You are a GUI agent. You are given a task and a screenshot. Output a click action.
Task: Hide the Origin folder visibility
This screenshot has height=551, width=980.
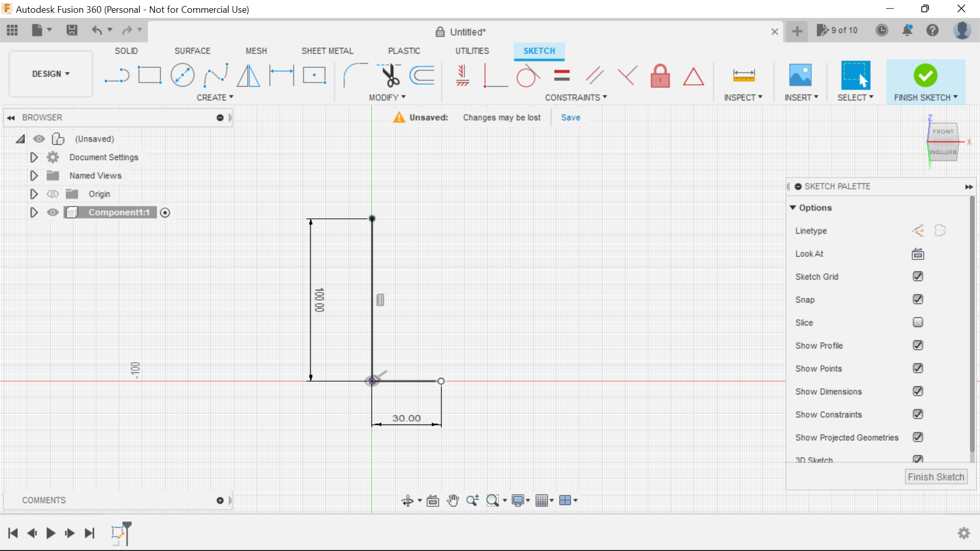(x=52, y=194)
